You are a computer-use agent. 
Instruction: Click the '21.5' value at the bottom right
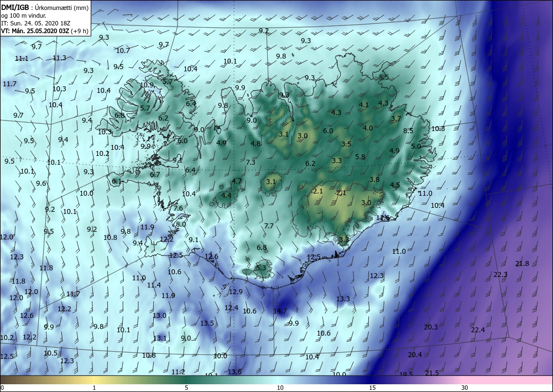coord(432,373)
